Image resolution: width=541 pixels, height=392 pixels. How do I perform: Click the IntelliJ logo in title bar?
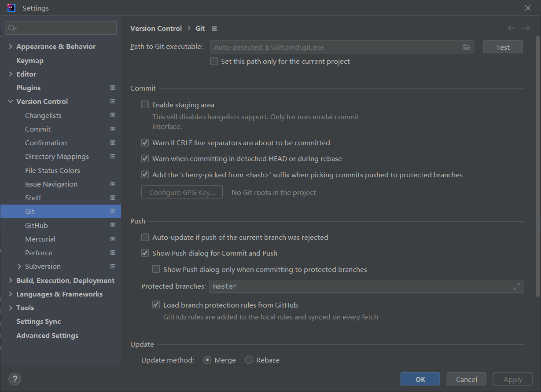click(11, 8)
